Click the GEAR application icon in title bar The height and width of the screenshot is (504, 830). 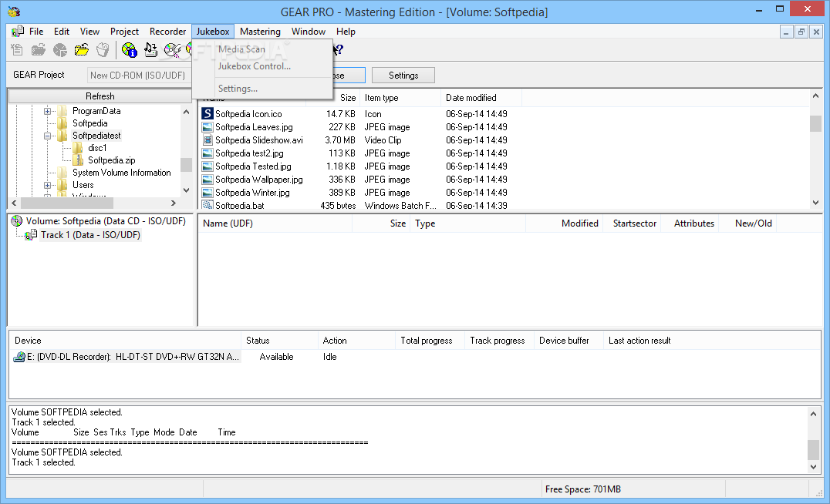[x=15, y=12]
